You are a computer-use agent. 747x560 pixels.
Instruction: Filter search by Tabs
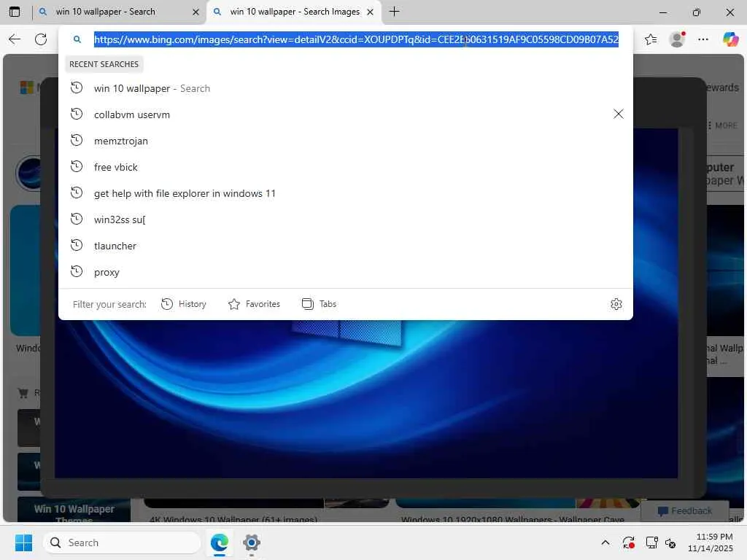(x=320, y=304)
